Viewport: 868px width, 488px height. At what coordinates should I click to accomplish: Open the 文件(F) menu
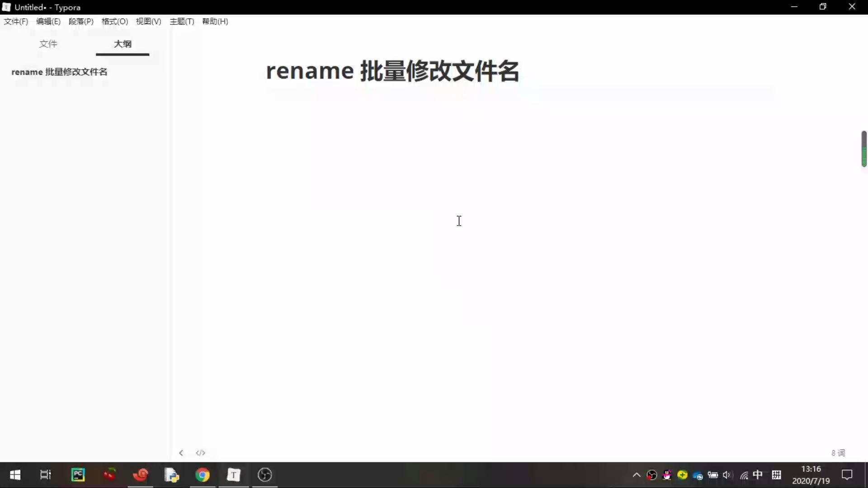point(16,21)
